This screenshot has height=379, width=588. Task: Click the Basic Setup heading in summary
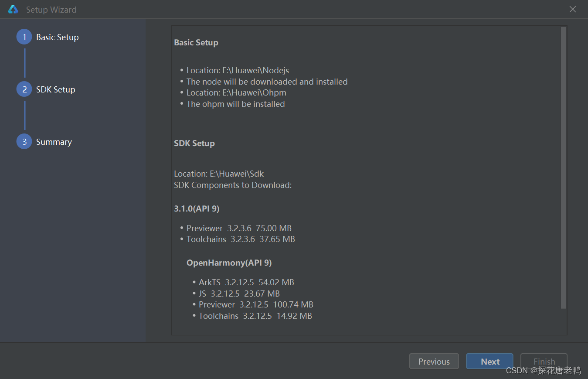[x=196, y=42]
